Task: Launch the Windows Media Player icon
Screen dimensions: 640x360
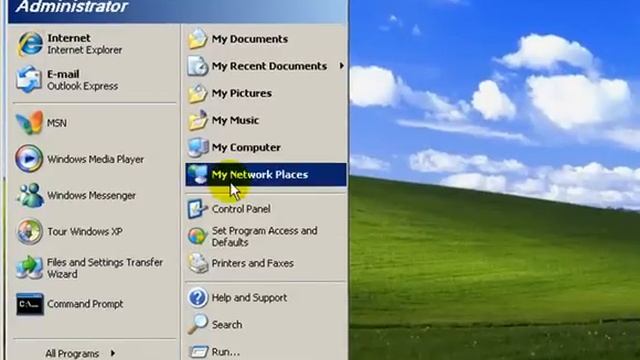Action: (x=29, y=158)
